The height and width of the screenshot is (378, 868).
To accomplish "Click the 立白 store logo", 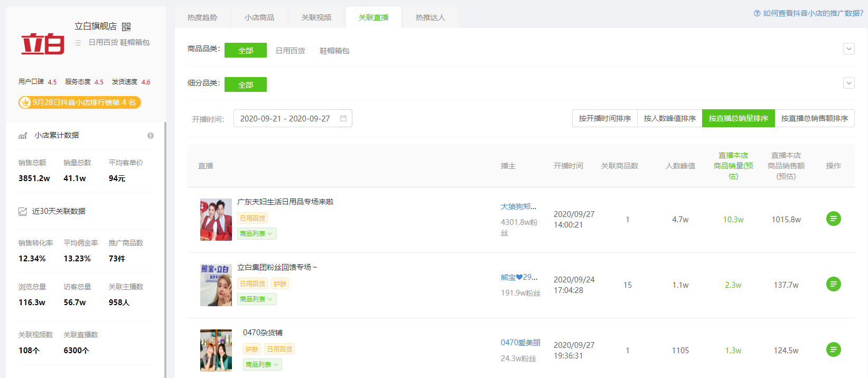I will click(x=43, y=44).
